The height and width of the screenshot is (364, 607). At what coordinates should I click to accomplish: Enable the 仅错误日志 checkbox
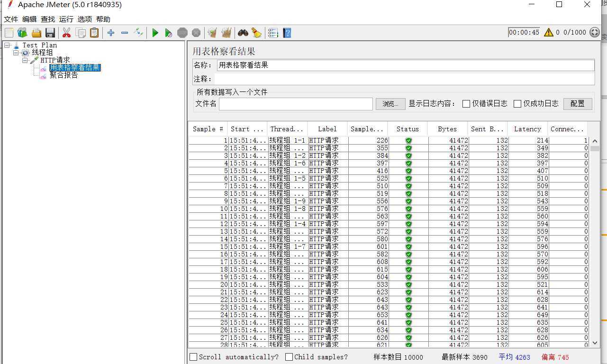(466, 104)
